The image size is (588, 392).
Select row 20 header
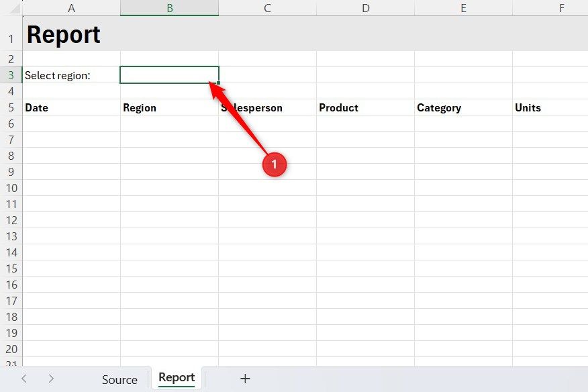[11, 349]
